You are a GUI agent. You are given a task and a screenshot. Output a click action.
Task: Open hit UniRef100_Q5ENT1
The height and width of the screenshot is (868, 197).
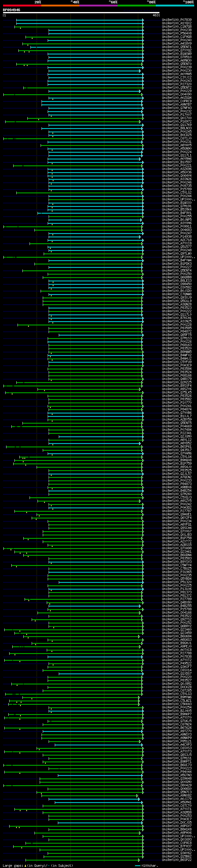coord(177,47)
